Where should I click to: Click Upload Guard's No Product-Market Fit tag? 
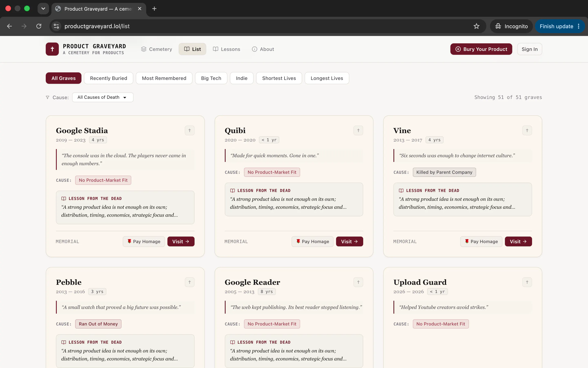pos(441,324)
